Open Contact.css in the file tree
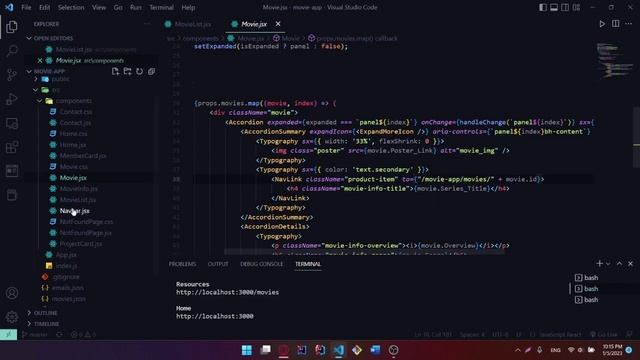This screenshot has width=640, height=360. tap(76, 112)
